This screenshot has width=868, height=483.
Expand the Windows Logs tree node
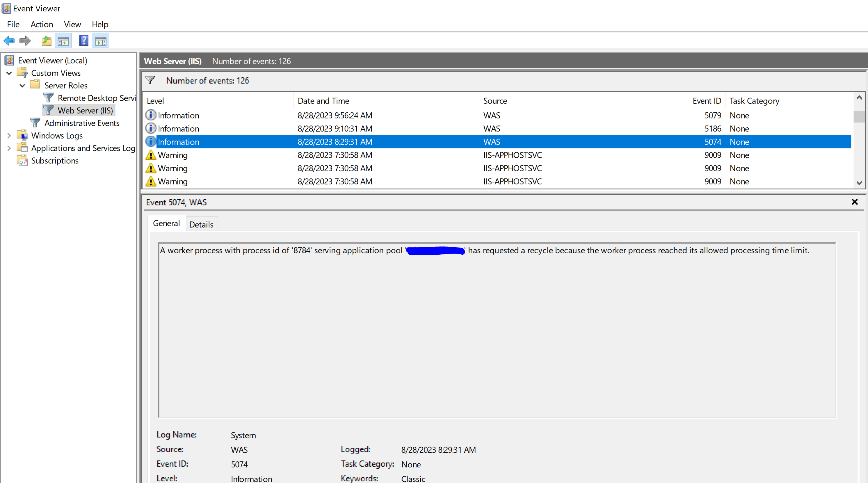[x=9, y=136]
